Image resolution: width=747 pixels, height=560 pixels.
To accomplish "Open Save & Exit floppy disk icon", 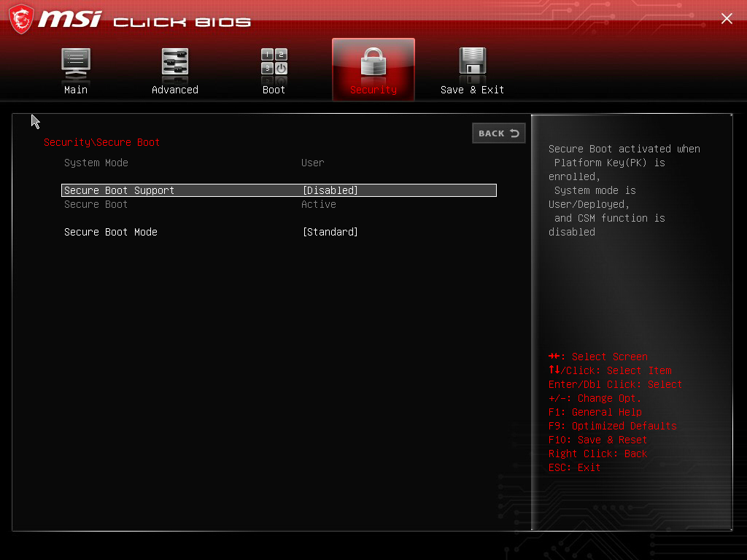I will [472, 63].
